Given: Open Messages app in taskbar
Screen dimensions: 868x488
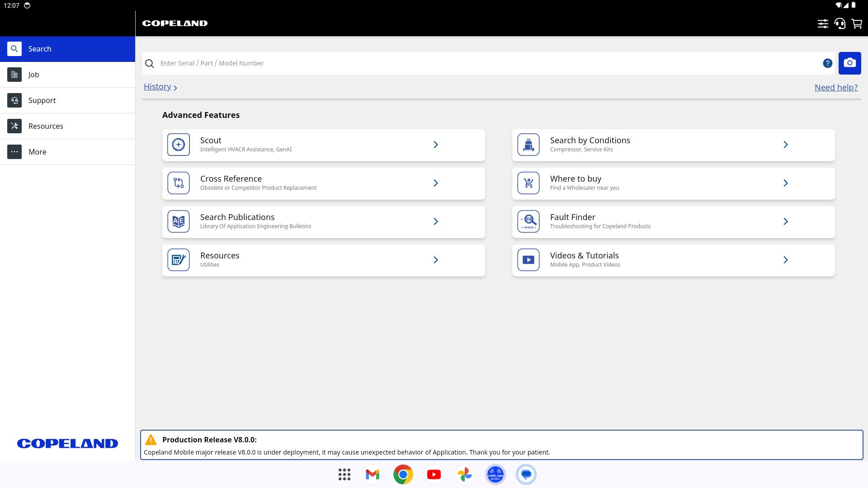Looking at the screenshot, I should click(x=526, y=474).
